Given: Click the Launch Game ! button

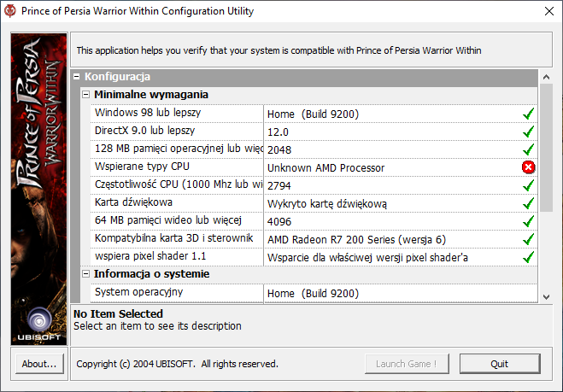Looking at the screenshot, I should click(407, 364).
